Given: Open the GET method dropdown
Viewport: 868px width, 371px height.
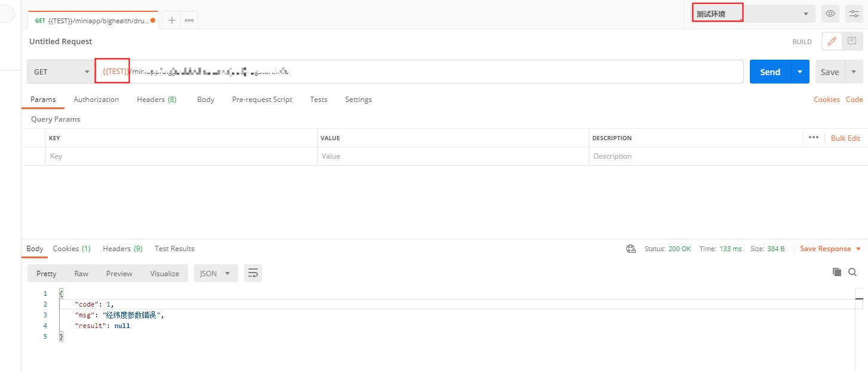Looking at the screenshot, I should (60, 72).
